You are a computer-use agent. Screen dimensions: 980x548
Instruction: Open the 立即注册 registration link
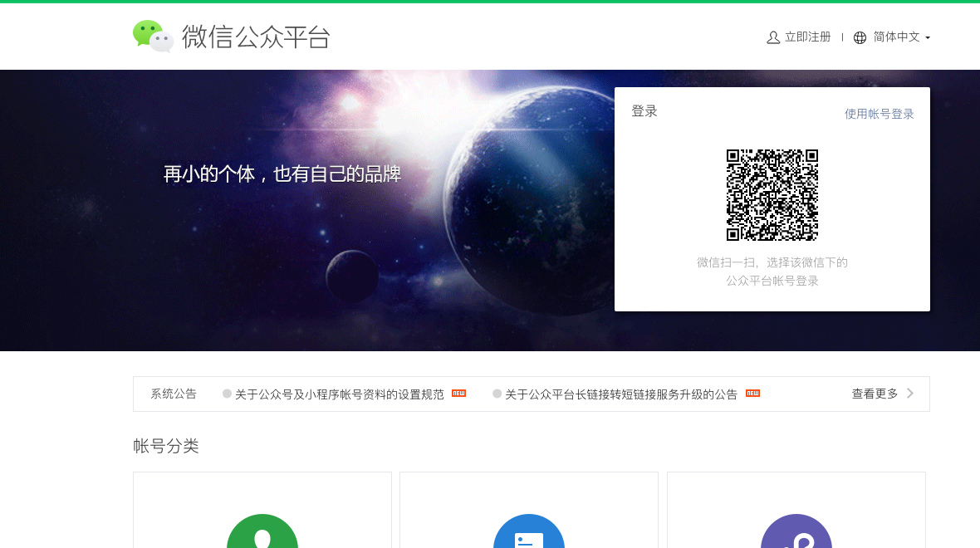point(807,37)
